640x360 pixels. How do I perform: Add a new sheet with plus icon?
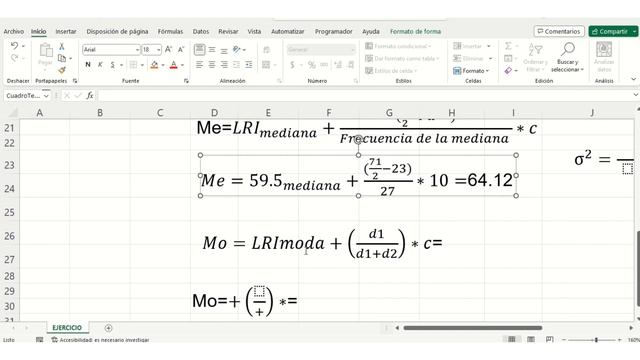108,328
